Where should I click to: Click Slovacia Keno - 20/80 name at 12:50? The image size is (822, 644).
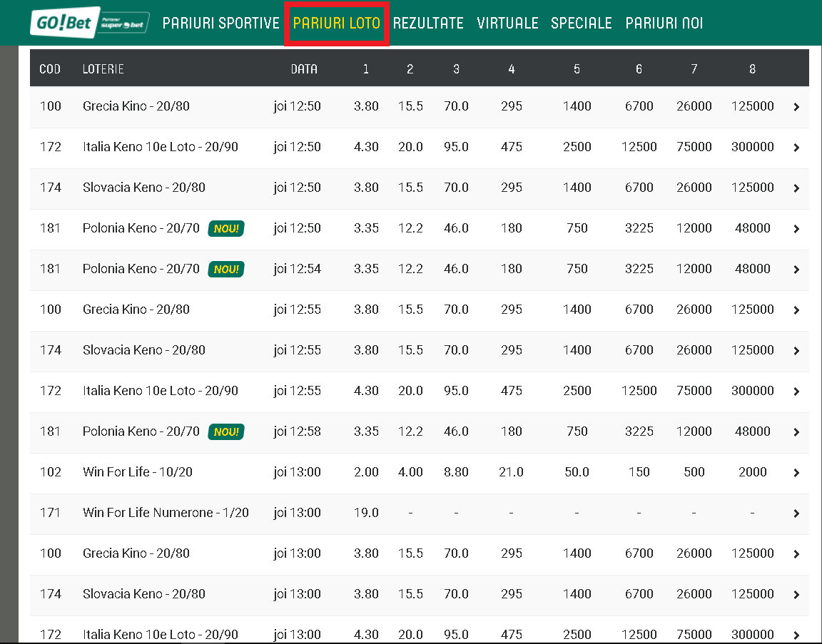point(143,188)
